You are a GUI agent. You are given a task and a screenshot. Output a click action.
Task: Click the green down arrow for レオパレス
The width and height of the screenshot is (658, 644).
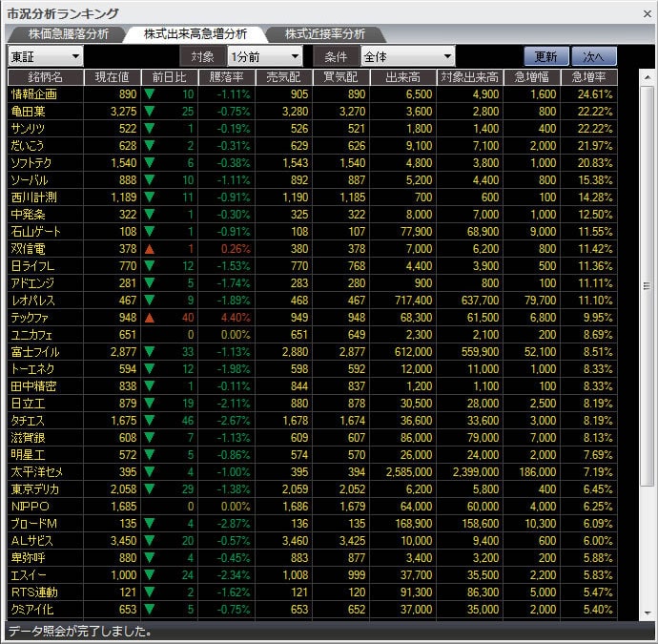(150, 301)
